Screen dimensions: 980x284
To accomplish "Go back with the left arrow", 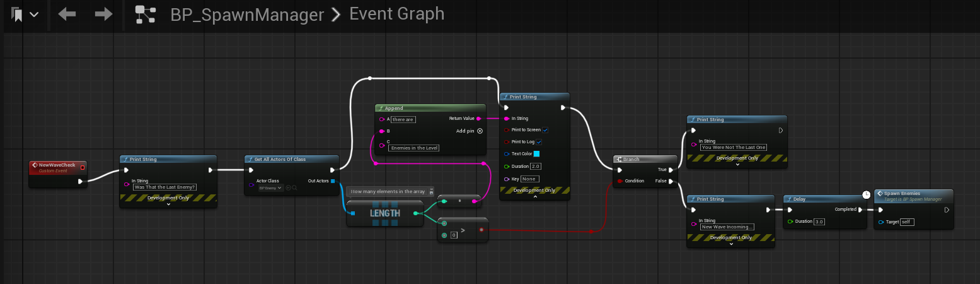I will [x=67, y=14].
